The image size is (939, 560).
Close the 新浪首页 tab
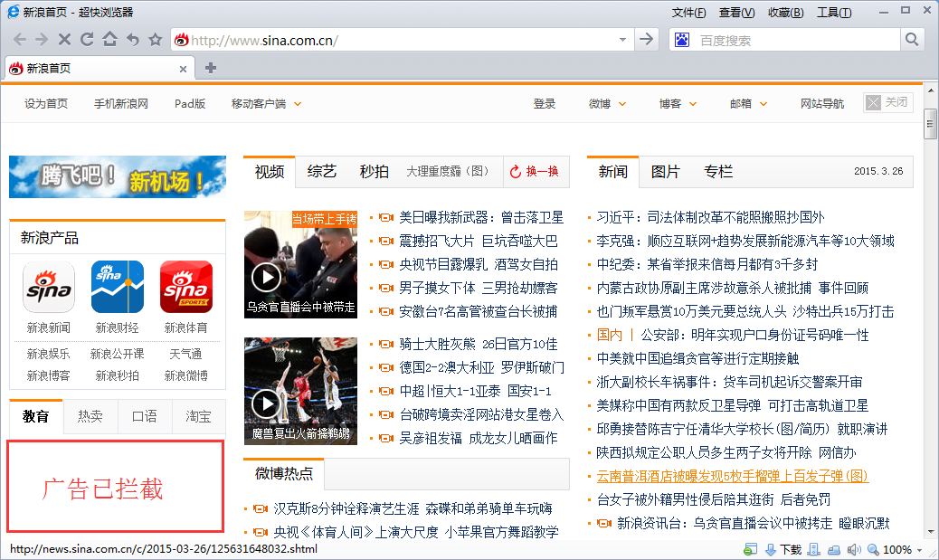184,69
